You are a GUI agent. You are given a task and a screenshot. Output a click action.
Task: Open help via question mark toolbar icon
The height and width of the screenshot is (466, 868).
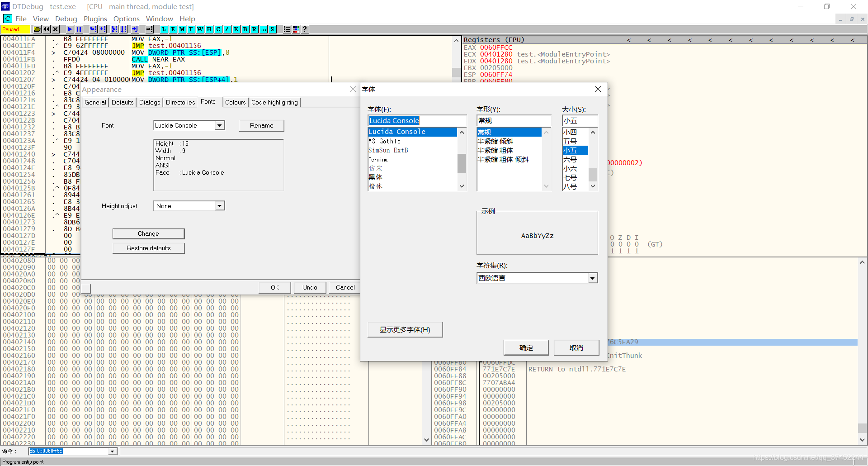tap(305, 29)
